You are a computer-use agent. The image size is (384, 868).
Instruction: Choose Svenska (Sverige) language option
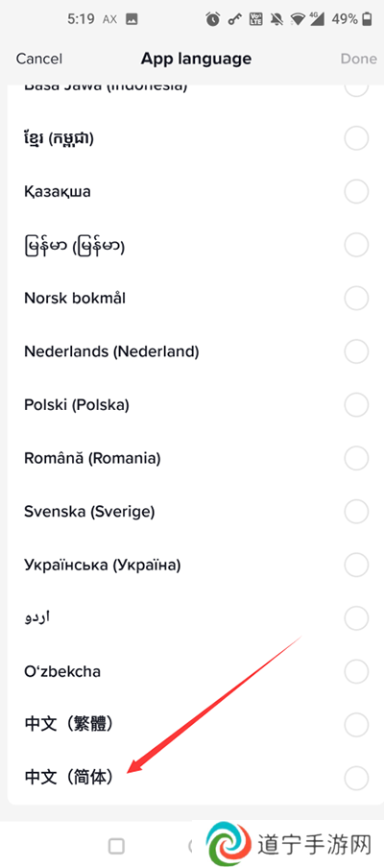192,512
